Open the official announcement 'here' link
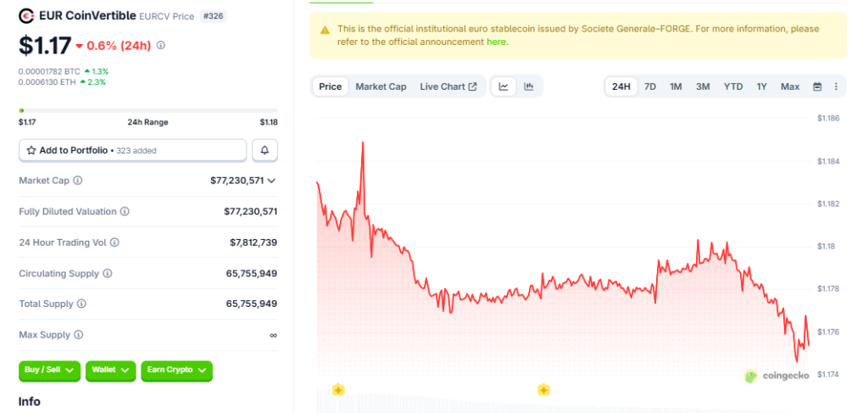The image size is (868, 413). tap(496, 42)
